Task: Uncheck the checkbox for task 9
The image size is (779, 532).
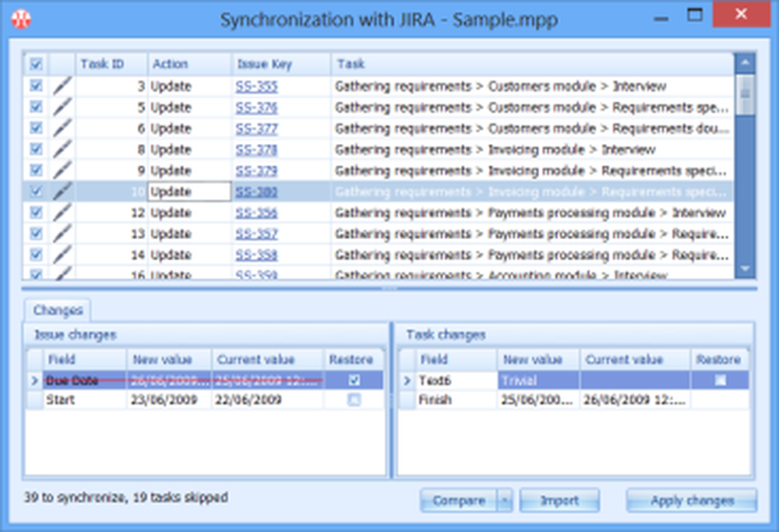Action: coord(36,170)
